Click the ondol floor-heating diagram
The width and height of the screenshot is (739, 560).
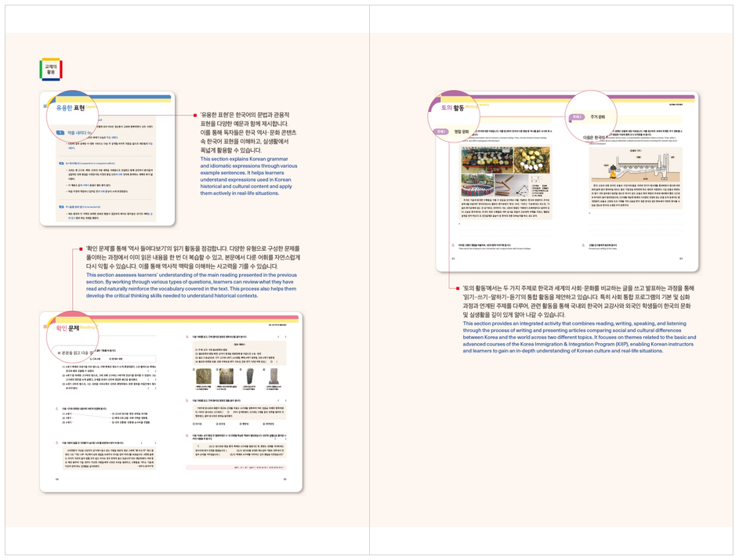tap(636, 165)
